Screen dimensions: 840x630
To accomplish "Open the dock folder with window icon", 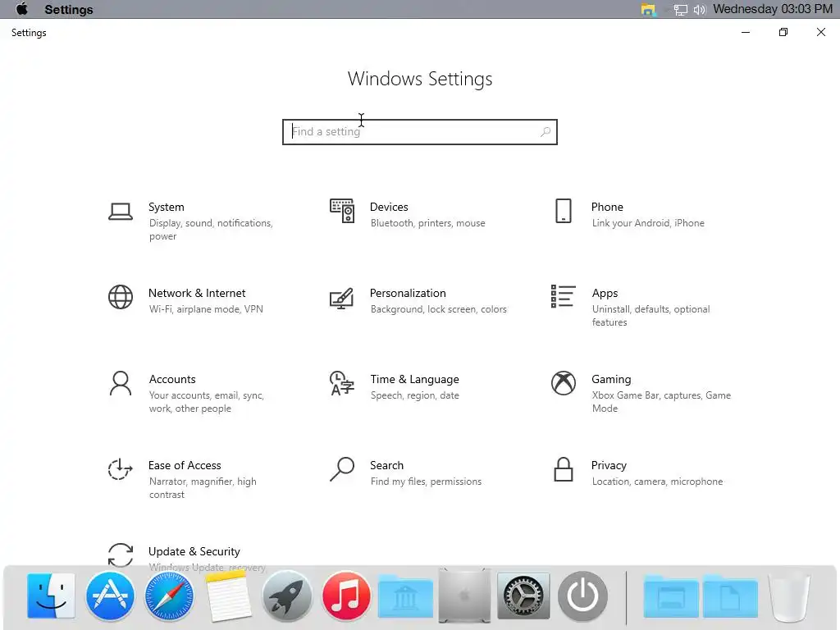I will (671, 596).
